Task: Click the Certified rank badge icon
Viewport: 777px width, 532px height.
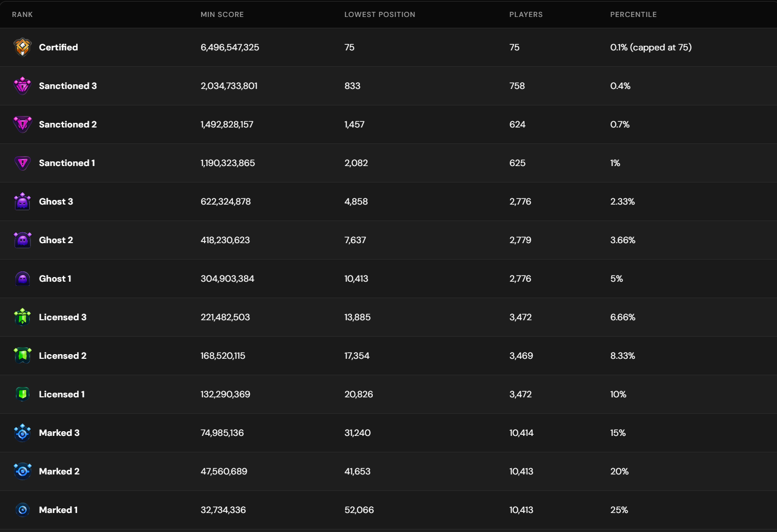Action: (x=23, y=47)
